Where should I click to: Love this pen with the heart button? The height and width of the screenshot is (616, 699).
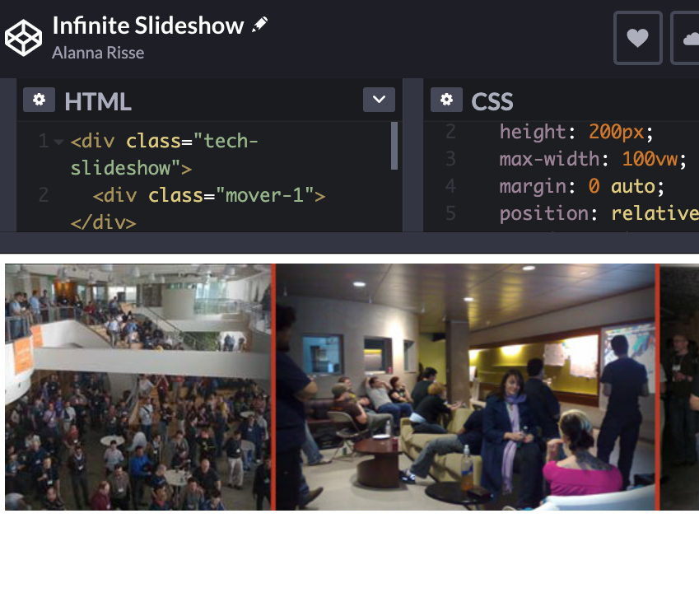click(637, 38)
